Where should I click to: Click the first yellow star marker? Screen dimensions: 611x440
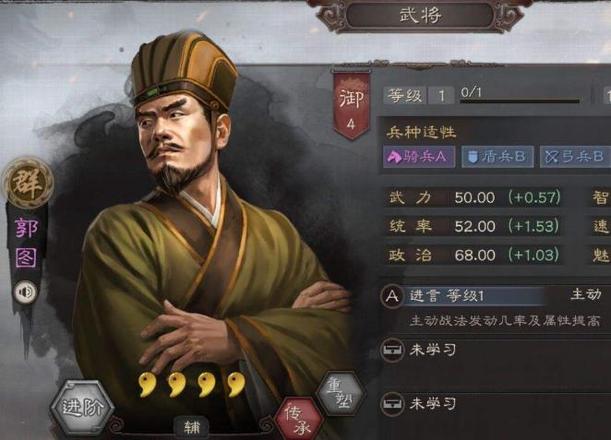pos(147,384)
